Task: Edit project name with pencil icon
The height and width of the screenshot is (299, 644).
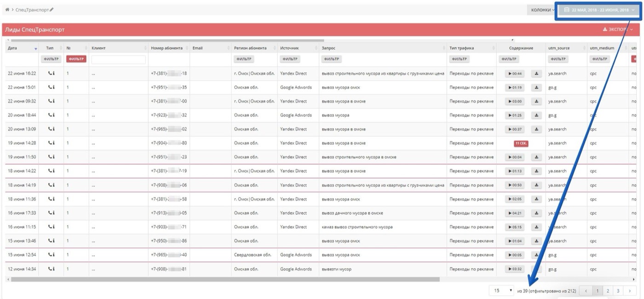Action: point(52,10)
